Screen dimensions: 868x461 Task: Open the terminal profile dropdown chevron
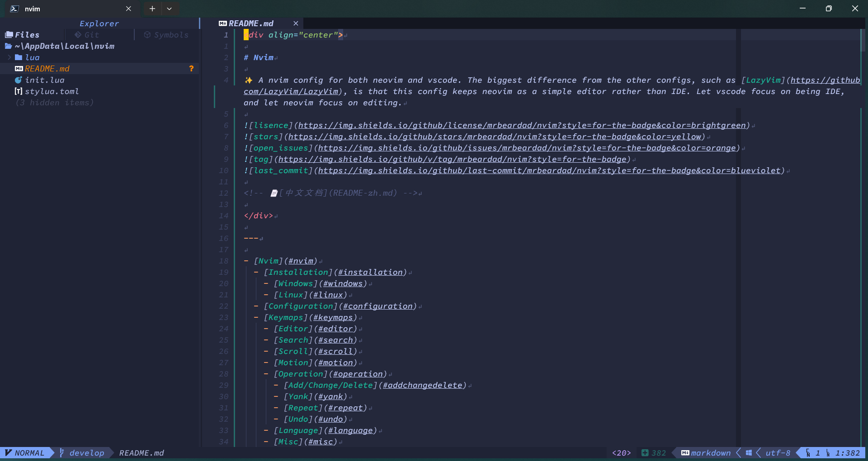[x=169, y=9]
